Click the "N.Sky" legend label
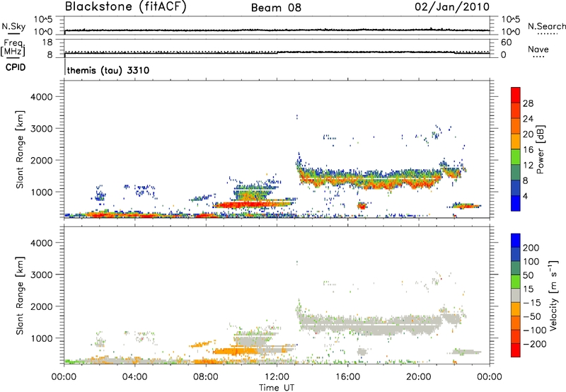The image size is (566, 392). click(13, 26)
